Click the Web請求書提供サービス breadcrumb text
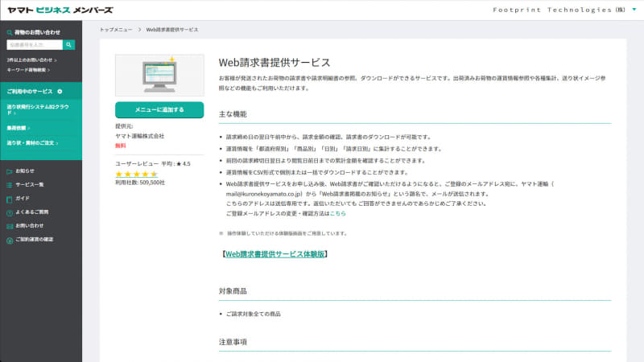644x362 pixels. pos(172,30)
